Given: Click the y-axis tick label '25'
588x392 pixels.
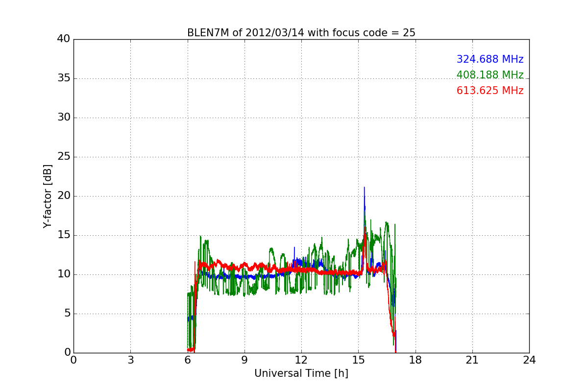Looking at the screenshot, I should 64,157.
